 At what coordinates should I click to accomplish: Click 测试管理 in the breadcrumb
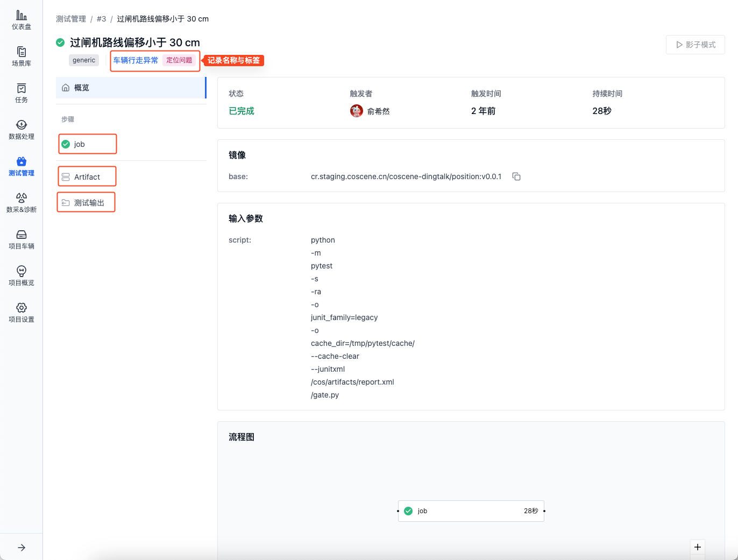point(71,19)
